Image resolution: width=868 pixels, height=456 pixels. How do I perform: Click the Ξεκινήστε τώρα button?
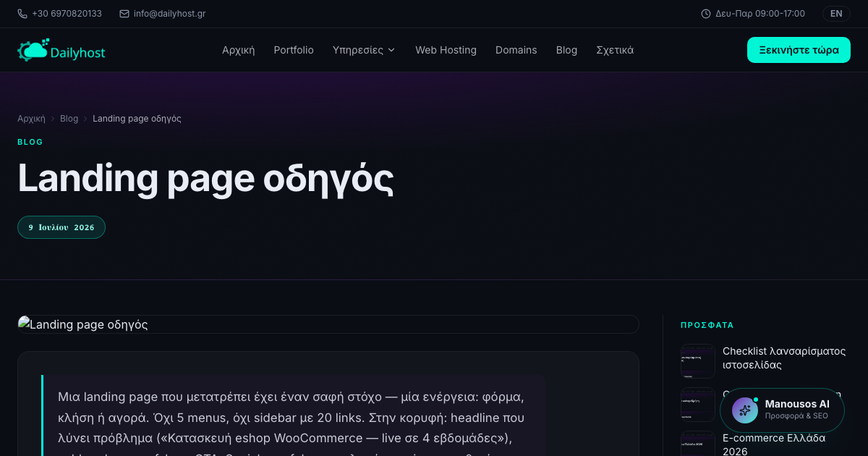click(799, 50)
